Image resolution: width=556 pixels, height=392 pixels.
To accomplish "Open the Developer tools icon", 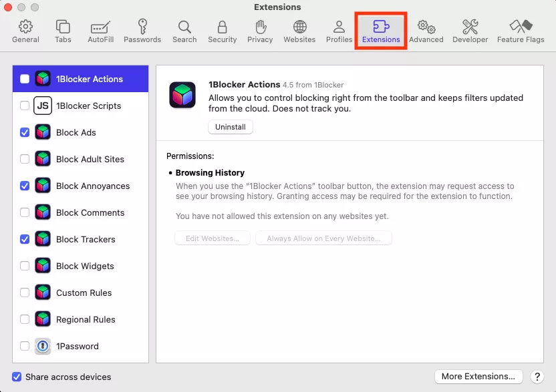I will click(x=470, y=27).
